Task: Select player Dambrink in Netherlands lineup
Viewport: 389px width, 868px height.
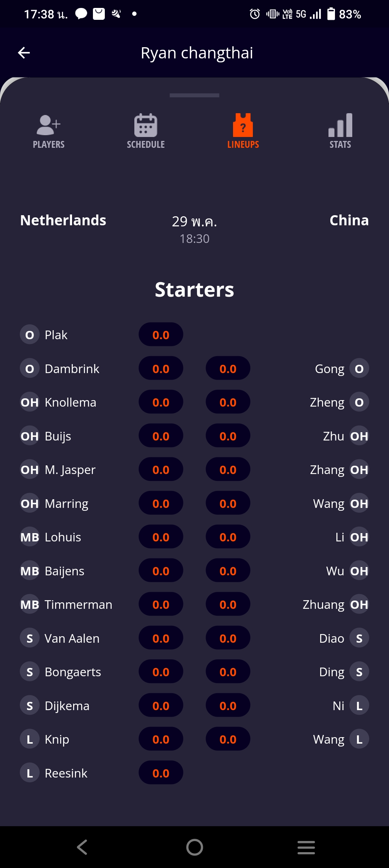Action: pyautogui.click(x=72, y=369)
